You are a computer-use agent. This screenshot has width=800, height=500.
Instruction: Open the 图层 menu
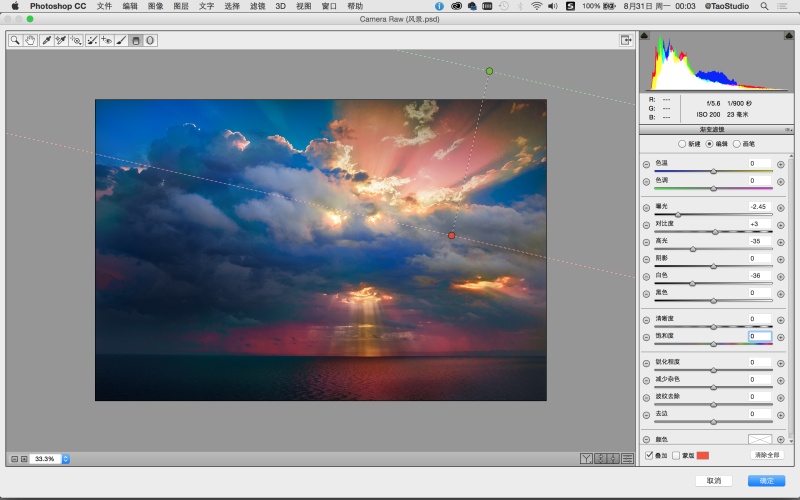[x=181, y=6]
